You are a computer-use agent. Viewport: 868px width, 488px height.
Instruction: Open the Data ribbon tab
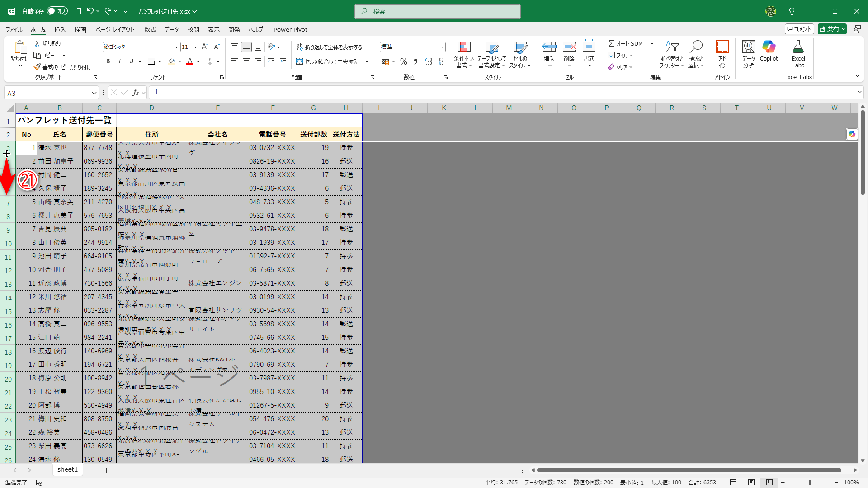[x=171, y=29]
